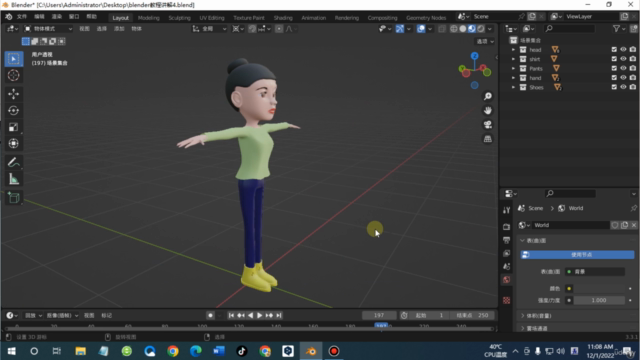This screenshot has height=360, width=640.
Task: Activate the Move tool
Action: (x=13, y=94)
